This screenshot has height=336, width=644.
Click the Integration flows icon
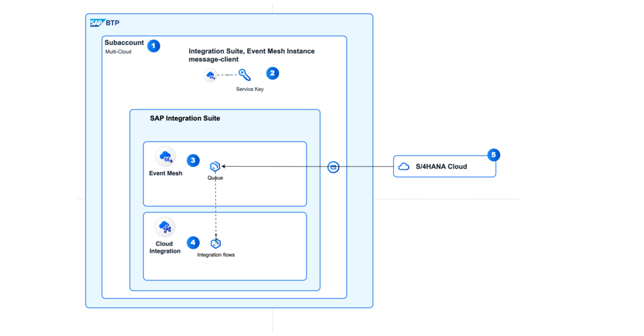pos(216,243)
